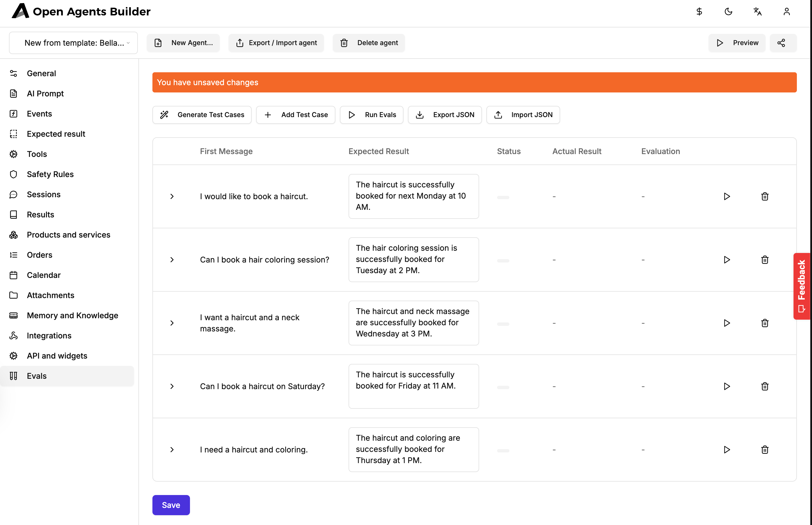812x525 pixels.
Task: Delete the haircut and coloring test case
Action: (x=765, y=450)
